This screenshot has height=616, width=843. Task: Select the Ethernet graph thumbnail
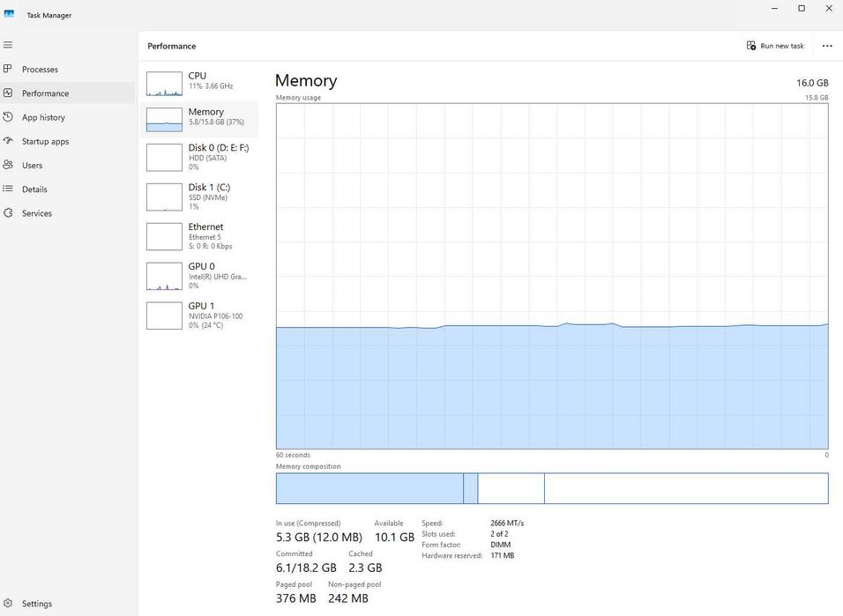[164, 236]
